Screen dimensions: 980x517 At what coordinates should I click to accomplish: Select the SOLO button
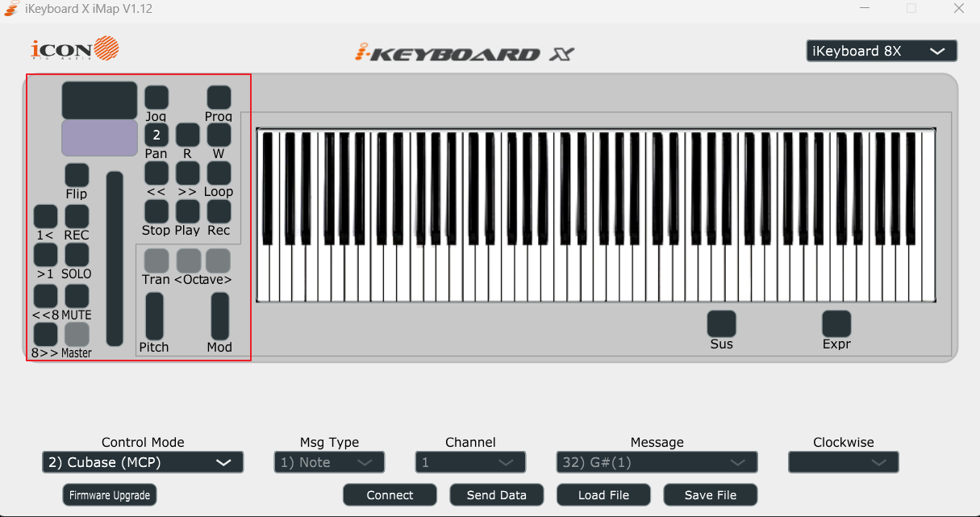(x=77, y=255)
